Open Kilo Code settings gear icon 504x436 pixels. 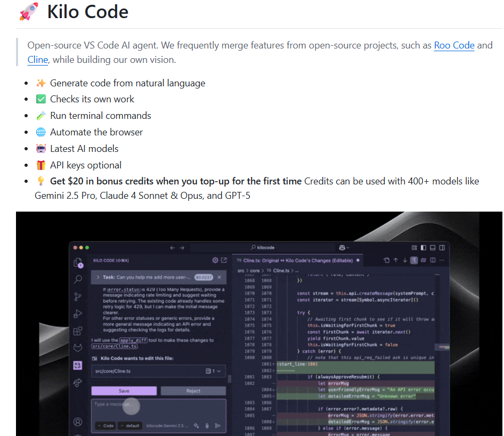215,260
